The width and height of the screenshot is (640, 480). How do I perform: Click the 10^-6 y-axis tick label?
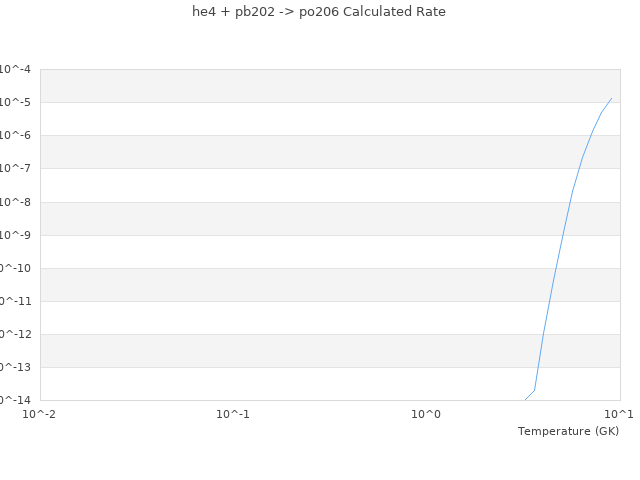14,135
